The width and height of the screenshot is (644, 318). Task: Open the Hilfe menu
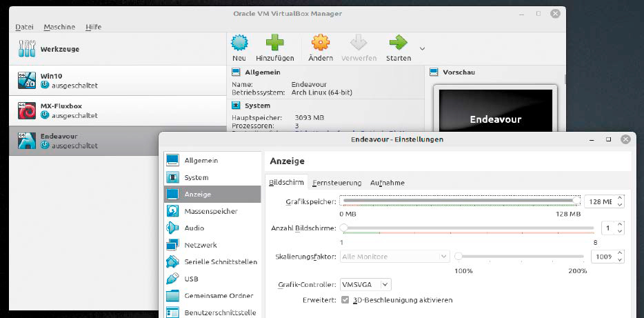coord(94,27)
